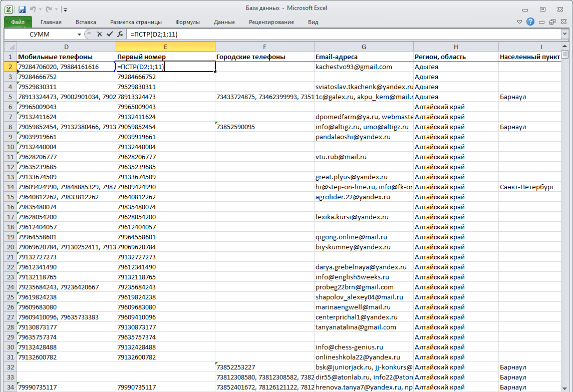Click the Select All corner button
Image resolution: width=573 pixels, height=392 pixels.
point(11,47)
